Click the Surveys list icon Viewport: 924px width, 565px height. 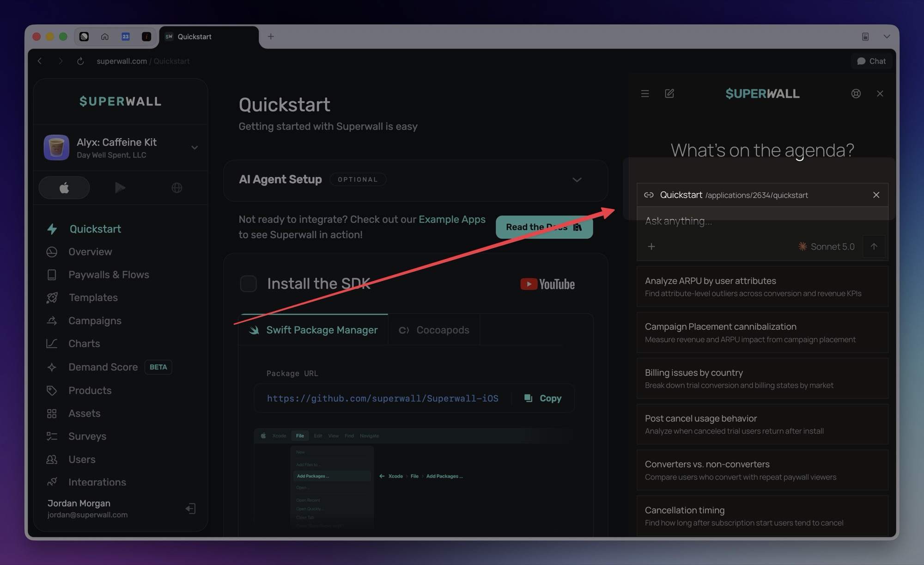[52, 436]
